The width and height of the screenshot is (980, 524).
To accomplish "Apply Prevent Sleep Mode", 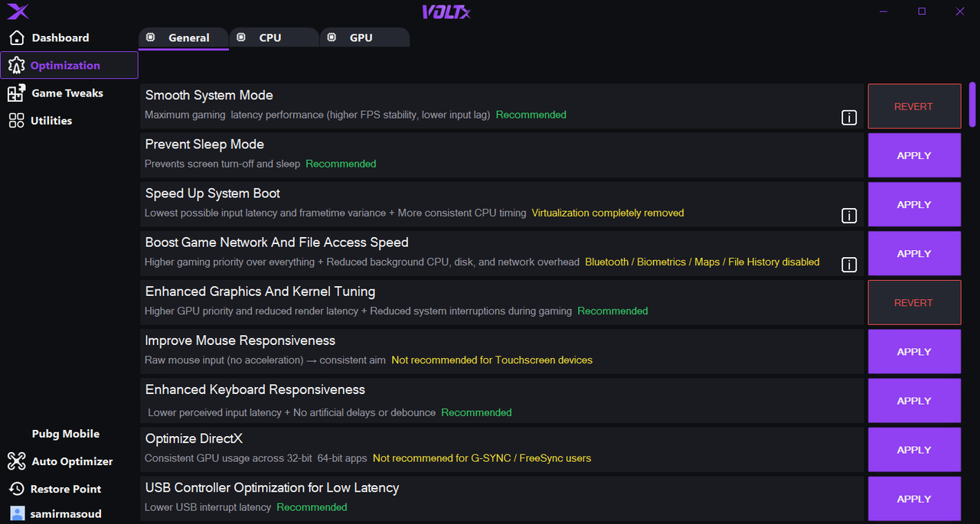I will click(x=914, y=155).
